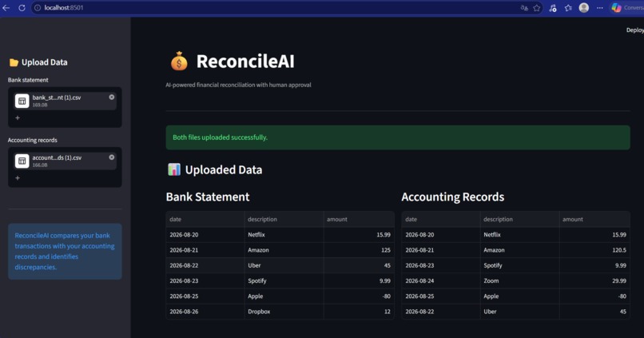This screenshot has width=644, height=338.
Task: Remove the bank_st...nt (1).csv file
Action: [x=112, y=97]
